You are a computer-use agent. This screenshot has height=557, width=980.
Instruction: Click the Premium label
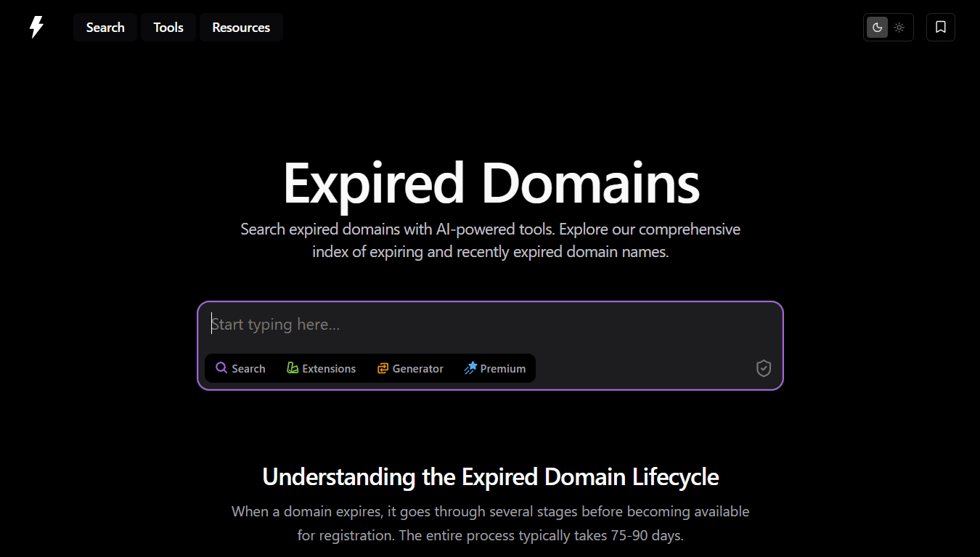[x=502, y=368]
